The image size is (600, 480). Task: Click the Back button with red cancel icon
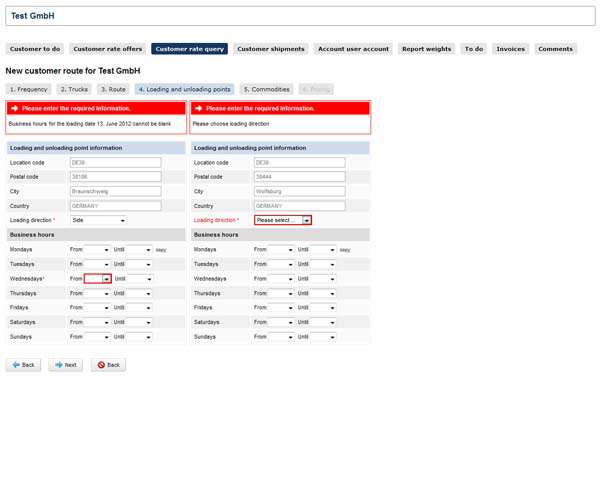108,365
